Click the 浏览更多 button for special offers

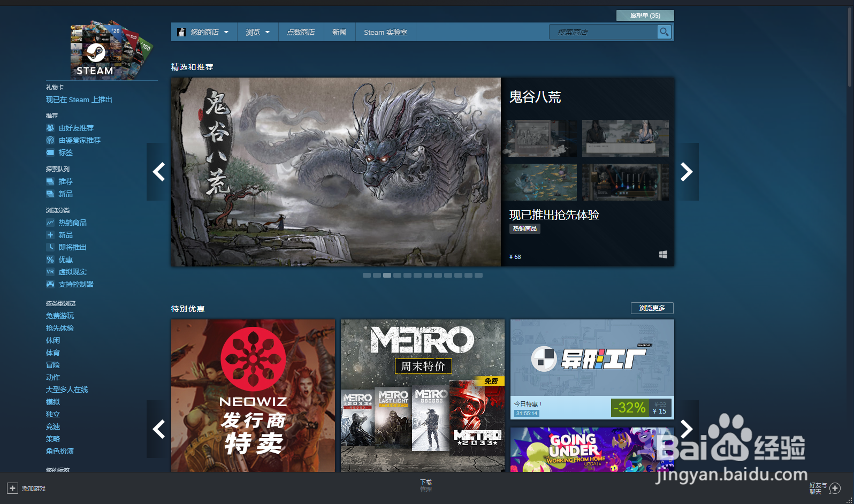click(652, 308)
